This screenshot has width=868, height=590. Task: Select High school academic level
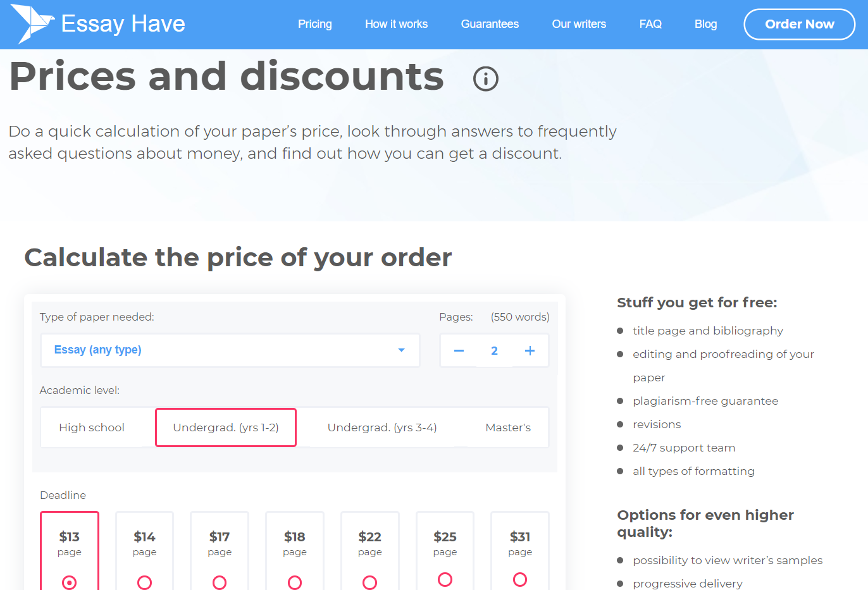point(92,427)
